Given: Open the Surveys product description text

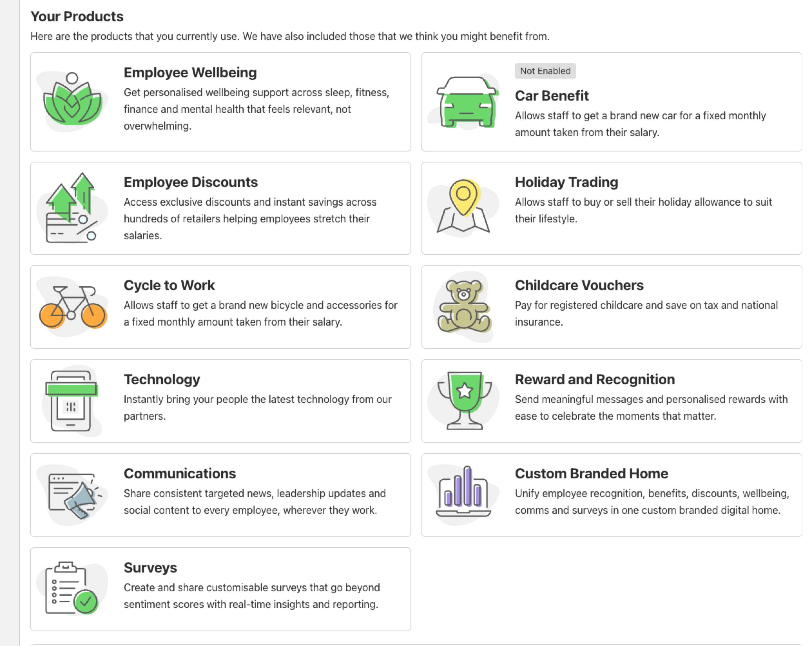Looking at the screenshot, I should pyautogui.click(x=252, y=595).
